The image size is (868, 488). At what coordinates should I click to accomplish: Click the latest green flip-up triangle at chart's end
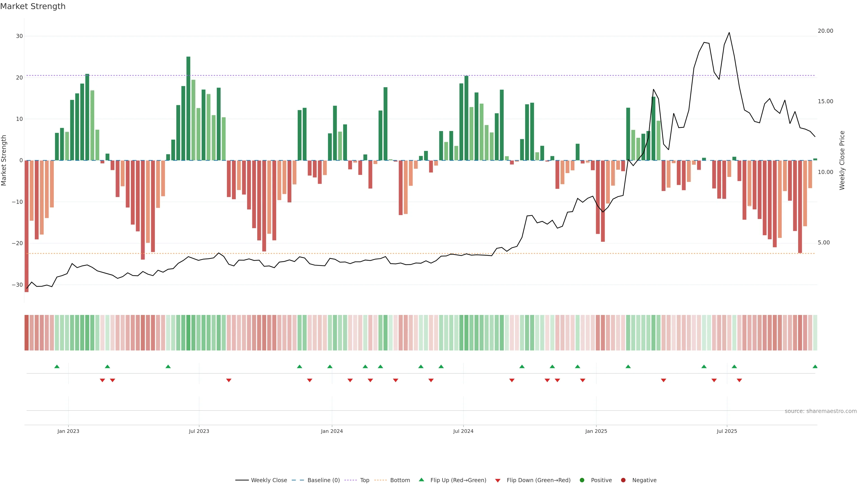(x=815, y=366)
